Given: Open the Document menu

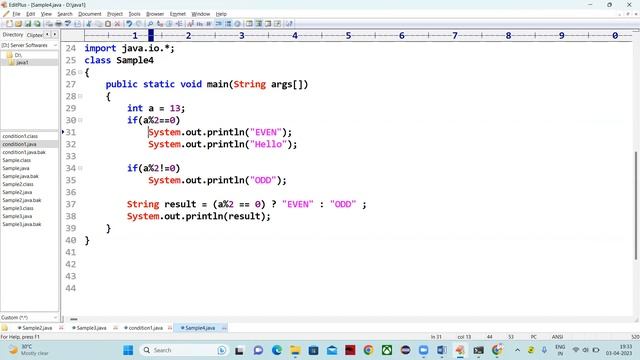Looking at the screenshot, I should (89, 14).
